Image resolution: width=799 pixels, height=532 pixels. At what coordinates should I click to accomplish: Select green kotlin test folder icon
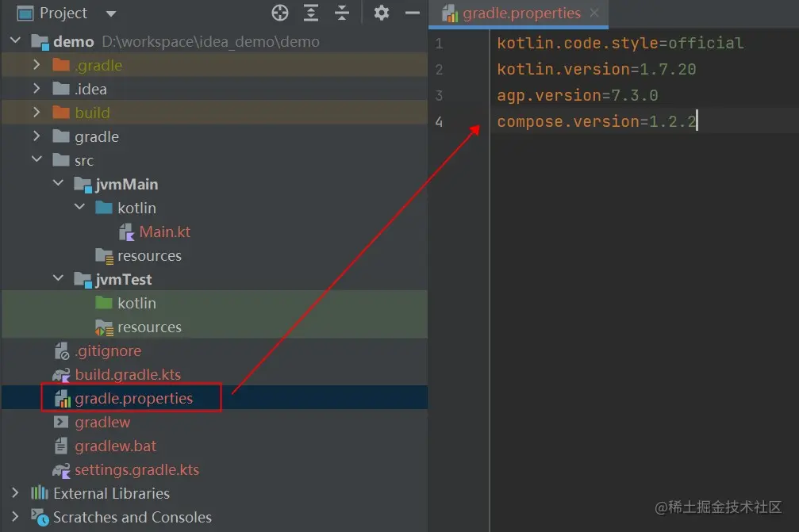[x=104, y=303]
